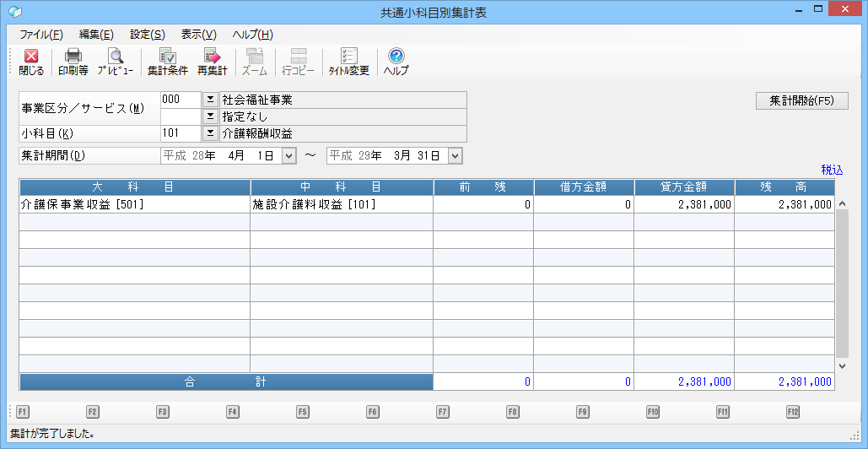Open the 設定(S) menu
The width and height of the screenshot is (868, 449).
(x=148, y=35)
